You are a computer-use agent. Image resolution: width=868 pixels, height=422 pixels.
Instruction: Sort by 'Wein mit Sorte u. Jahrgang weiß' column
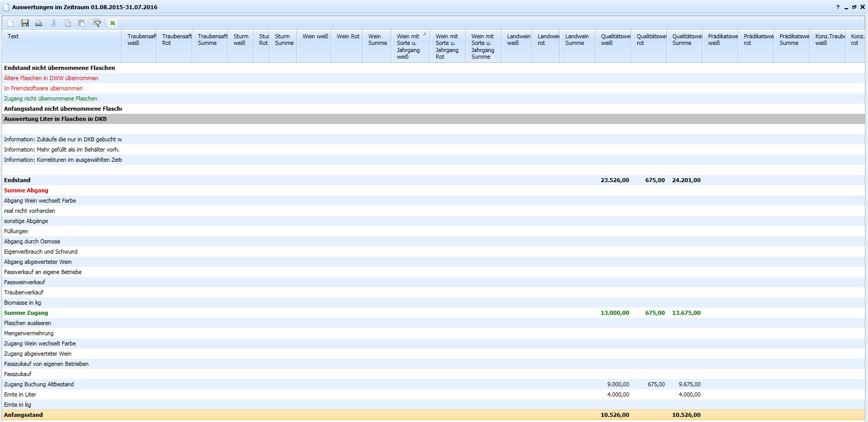[x=411, y=46]
